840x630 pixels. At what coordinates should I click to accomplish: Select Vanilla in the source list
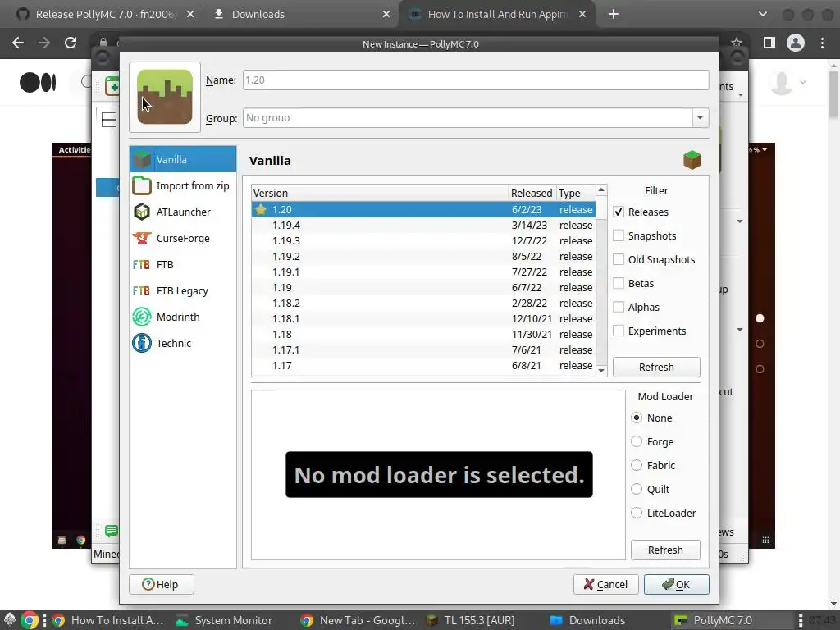pos(183,159)
